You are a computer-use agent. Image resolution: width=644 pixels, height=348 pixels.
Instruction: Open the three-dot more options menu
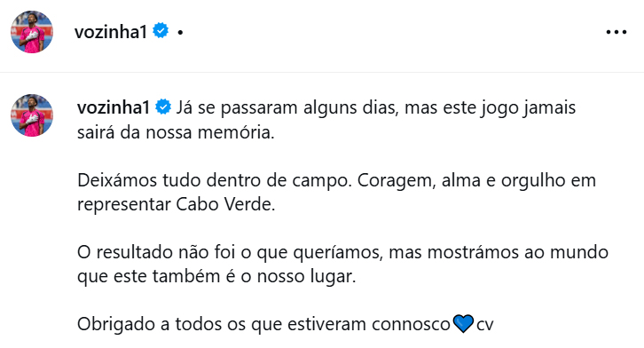pyautogui.click(x=617, y=32)
